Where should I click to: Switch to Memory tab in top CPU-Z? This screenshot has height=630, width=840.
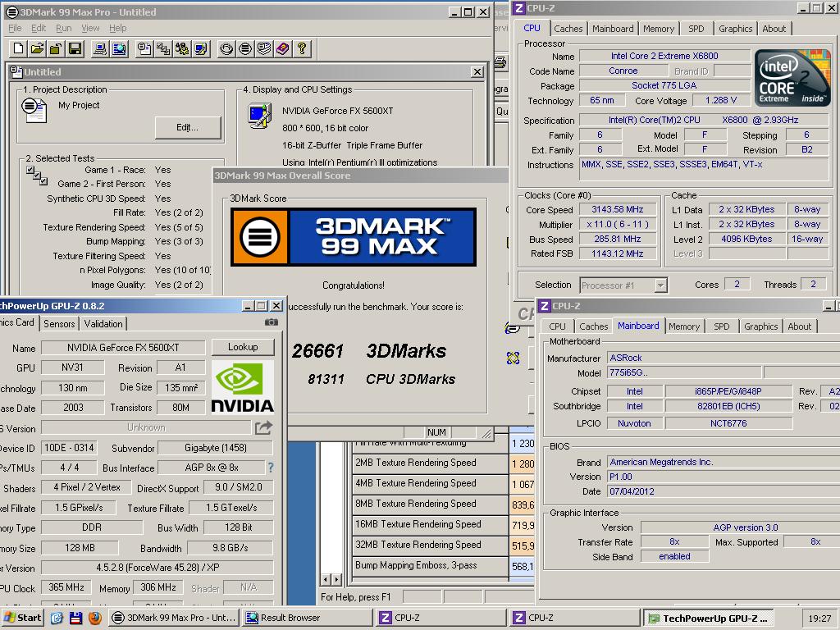coord(659,29)
